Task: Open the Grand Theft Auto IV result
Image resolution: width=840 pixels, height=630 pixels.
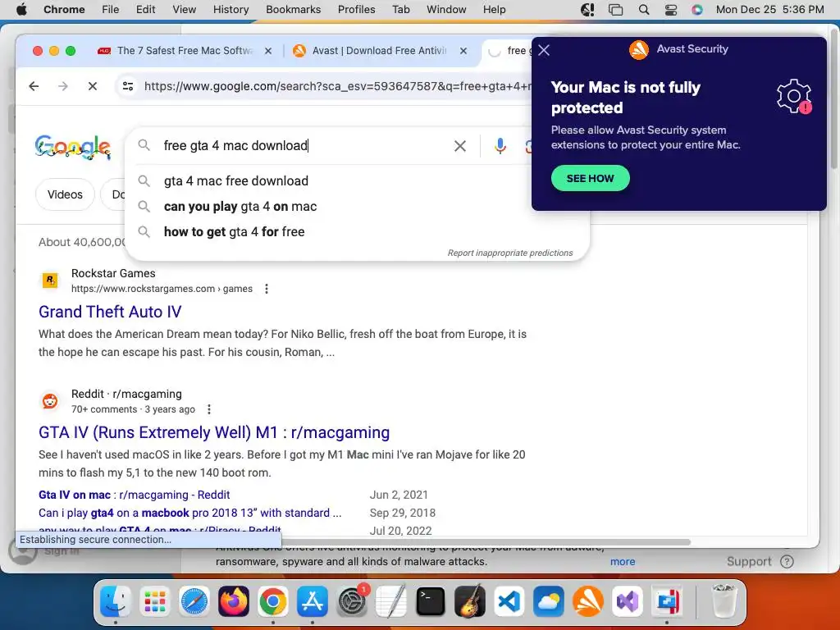Action: click(x=110, y=312)
